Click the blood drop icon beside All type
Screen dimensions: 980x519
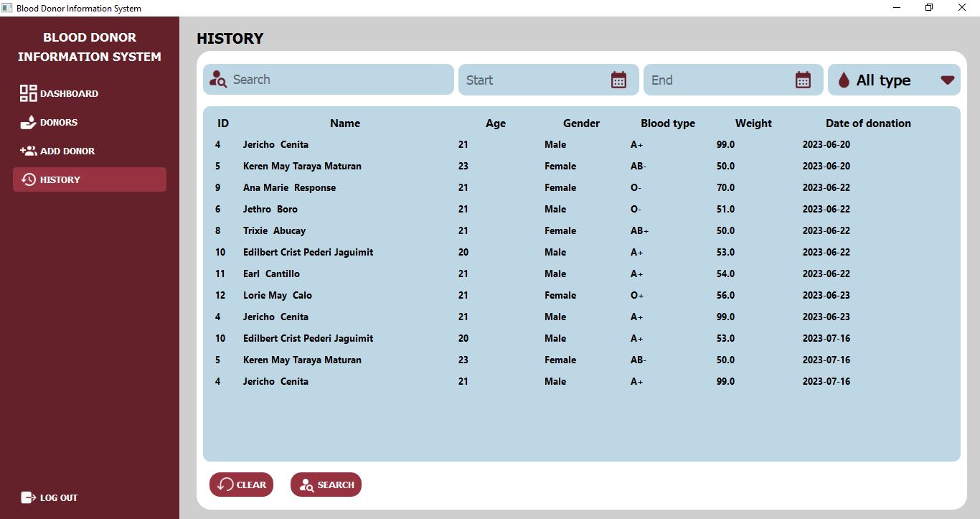[844, 80]
